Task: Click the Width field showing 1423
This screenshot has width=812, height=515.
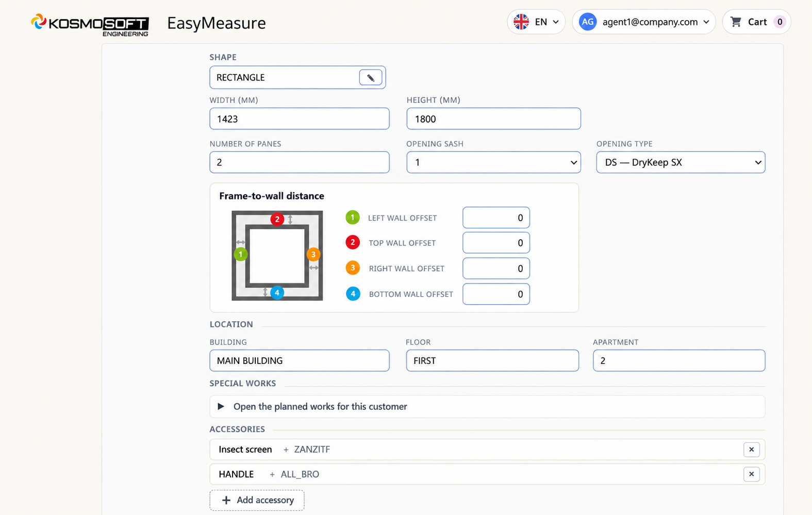Action: point(300,119)
